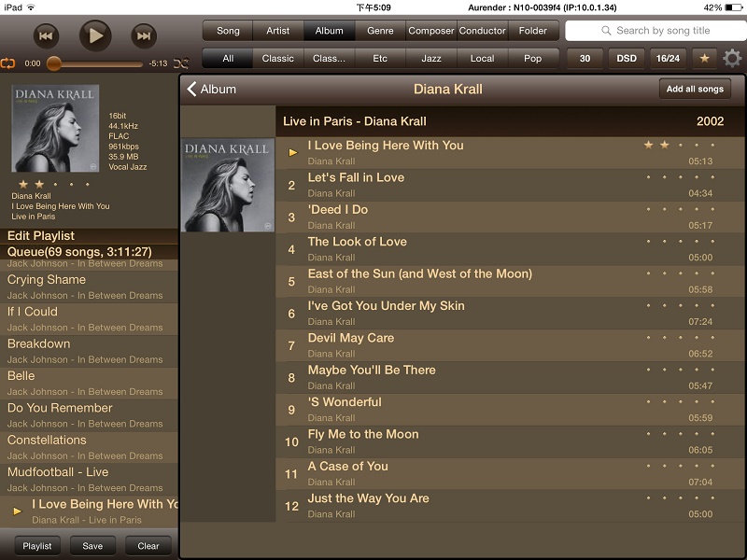The width and height of the screenshot is (747, 560).
Task: Select the Jazz category filter
Action: pyautogui.click(x=431, y=59)
